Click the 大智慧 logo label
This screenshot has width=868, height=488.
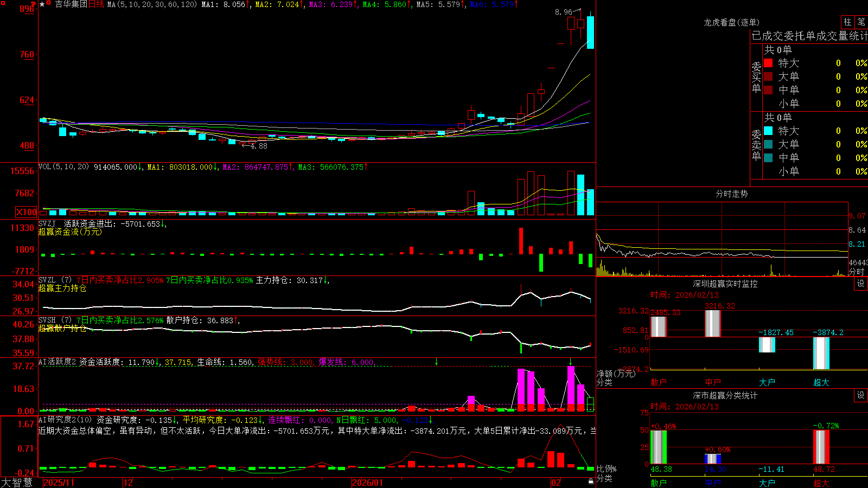point(17,483)
